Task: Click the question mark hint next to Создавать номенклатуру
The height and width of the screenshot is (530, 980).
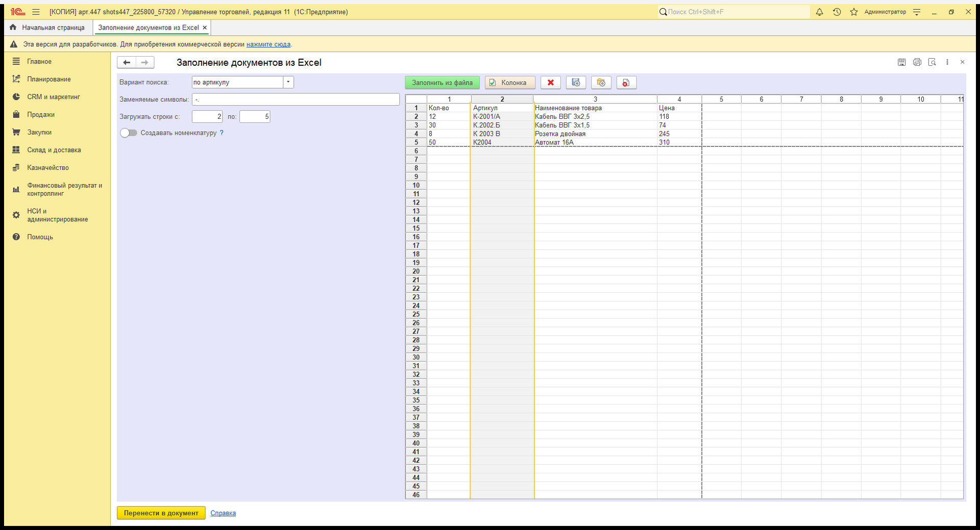Action: point(222,133)
